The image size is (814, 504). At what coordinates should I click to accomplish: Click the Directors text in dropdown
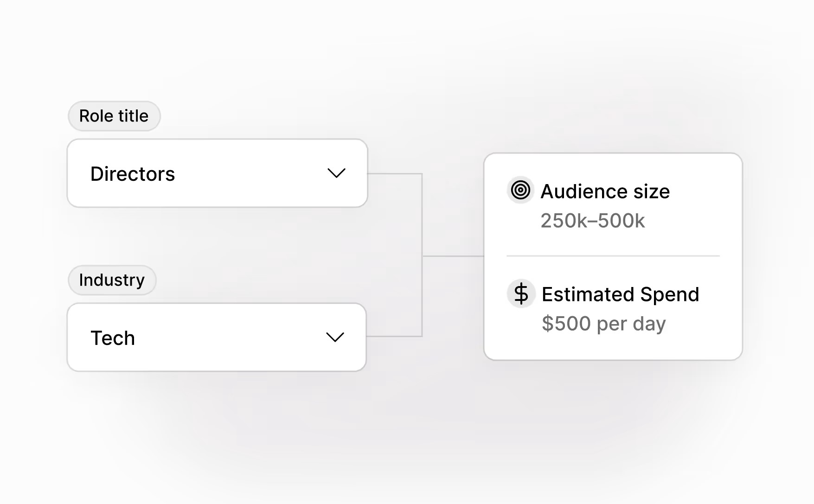133,174
